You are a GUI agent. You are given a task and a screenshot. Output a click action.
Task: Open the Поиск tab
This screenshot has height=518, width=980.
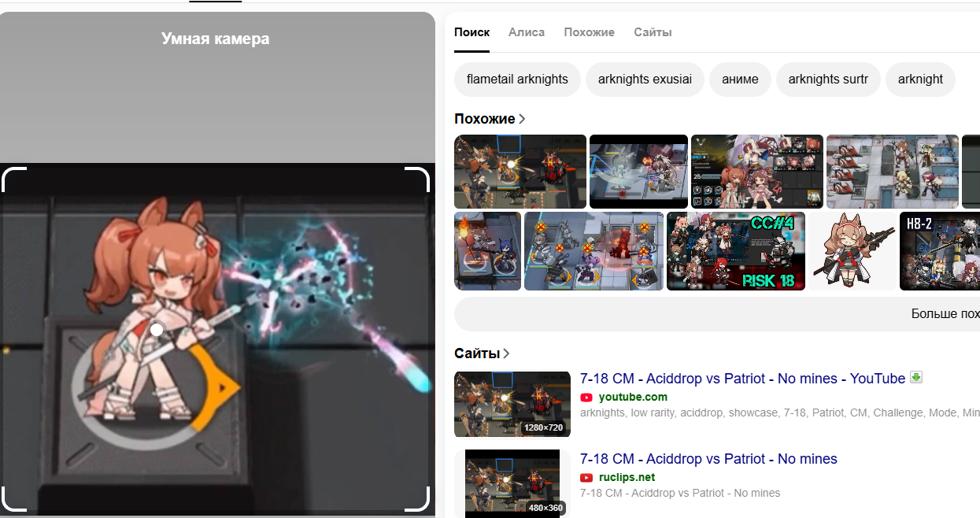[x=472, y=32]
